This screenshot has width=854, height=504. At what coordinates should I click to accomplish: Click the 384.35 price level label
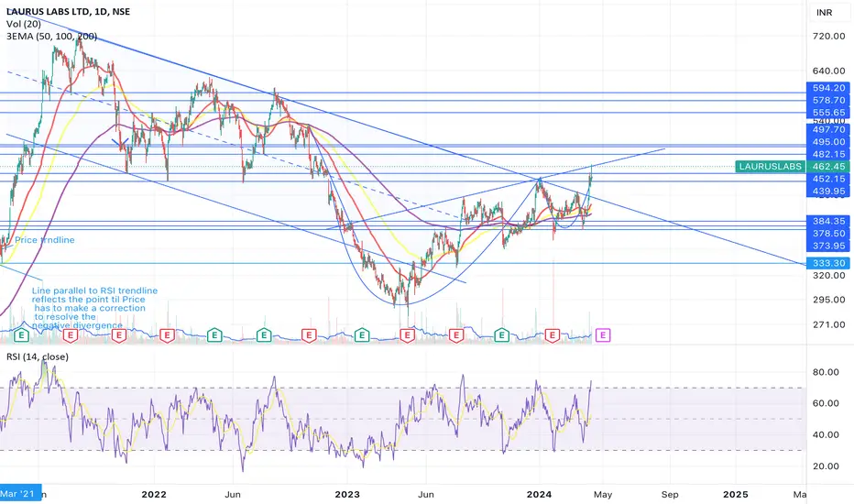pyautogui.click(x=828, y=221)
